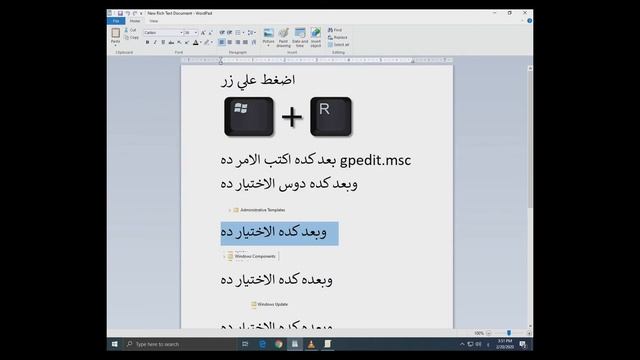Toggle Italic formatting
Screen dimensions: 640x360
click(x=155, y=42)
